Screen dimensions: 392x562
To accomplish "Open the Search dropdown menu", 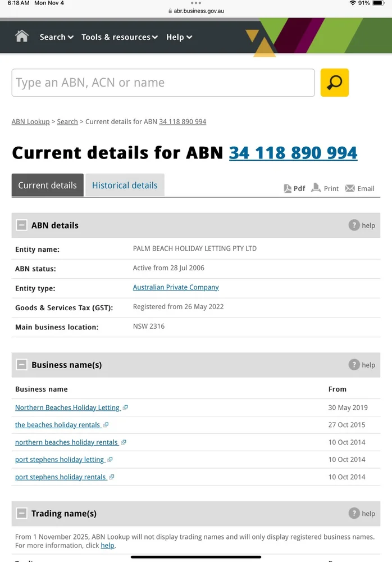I will [57, 37].
